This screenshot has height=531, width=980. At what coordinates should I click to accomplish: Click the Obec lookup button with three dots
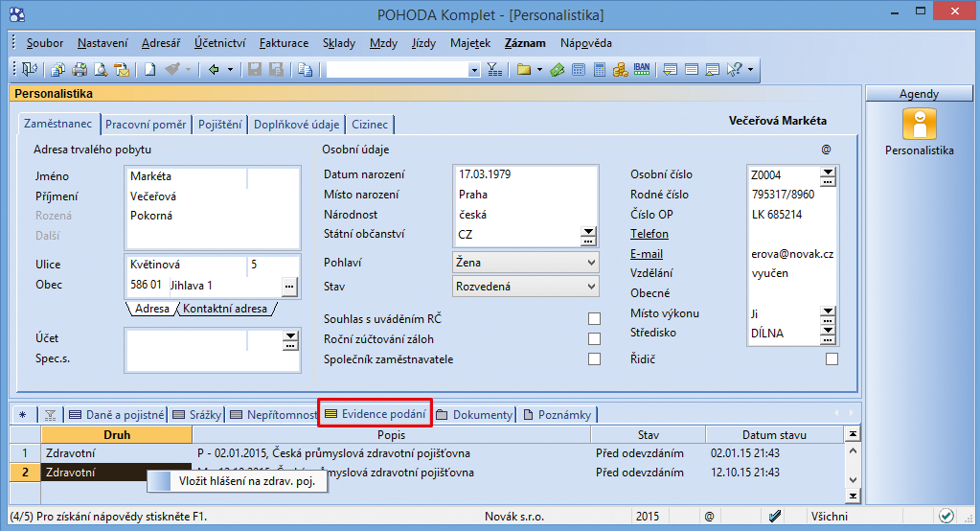coord(288,287)
